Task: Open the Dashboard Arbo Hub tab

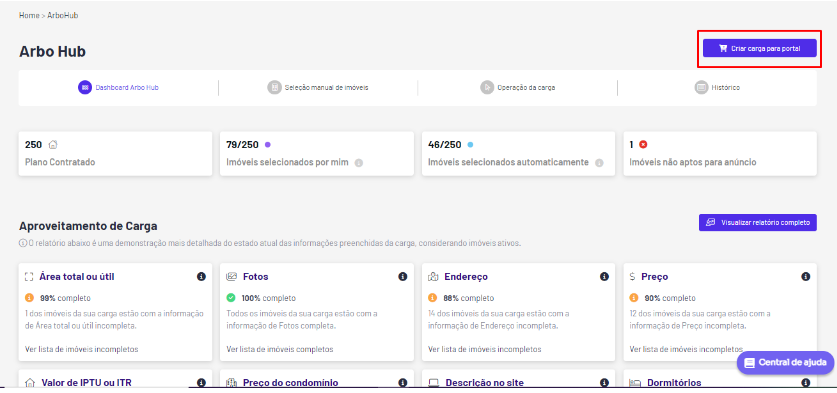Action: tap(119, 88)
